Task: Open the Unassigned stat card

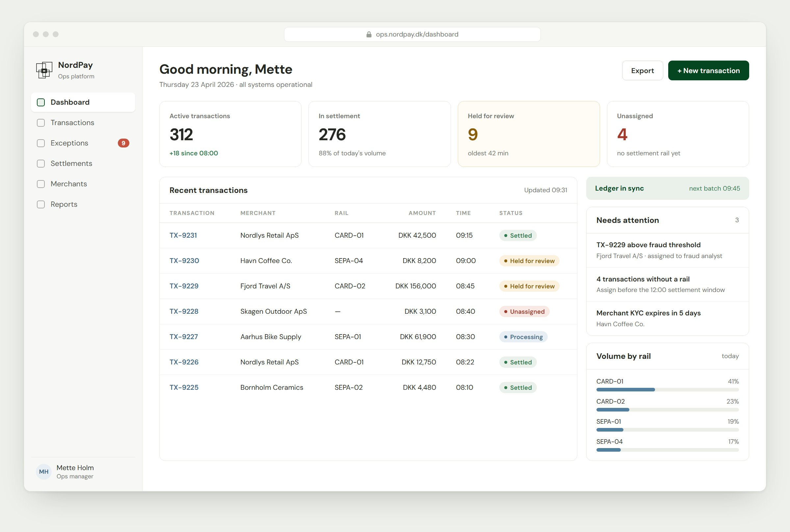Action: click(x=677, y=134)
